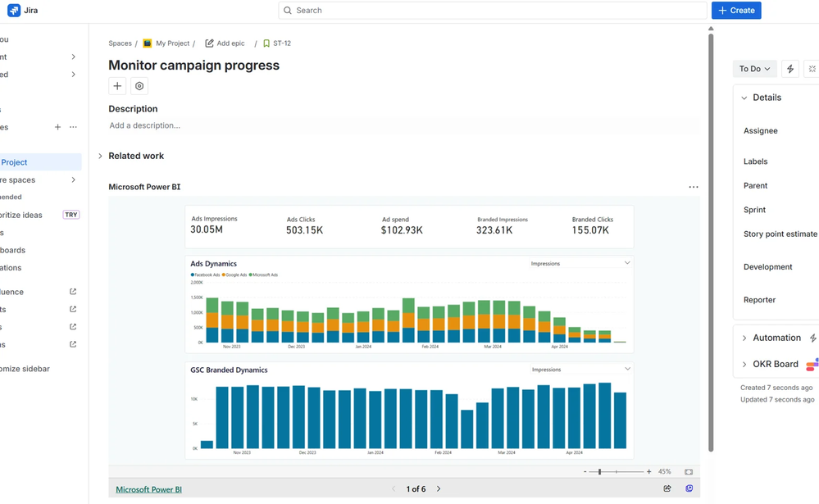Click the Add a description field
The image size is (819, 504).
tap(403, 125)
